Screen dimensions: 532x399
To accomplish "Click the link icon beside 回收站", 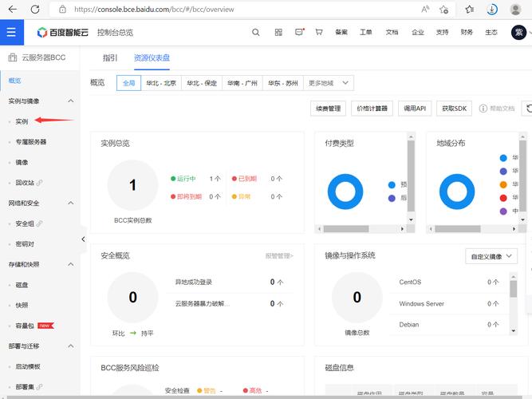I will (39, 183).
